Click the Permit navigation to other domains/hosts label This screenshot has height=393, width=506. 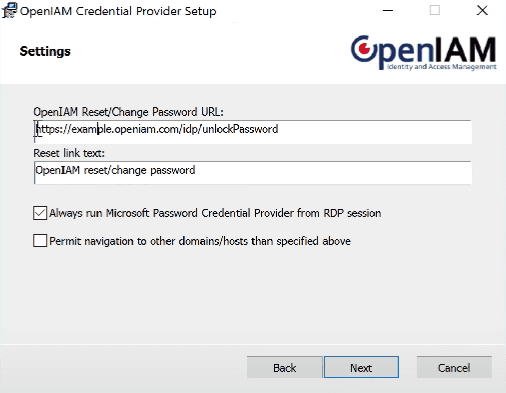point(200,241)
